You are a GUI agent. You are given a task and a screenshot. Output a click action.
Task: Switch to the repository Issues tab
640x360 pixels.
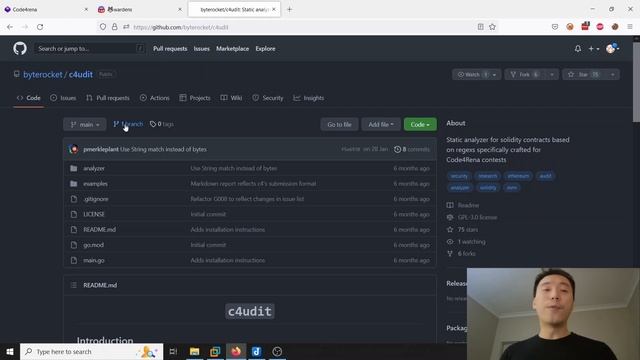point(63,98)
